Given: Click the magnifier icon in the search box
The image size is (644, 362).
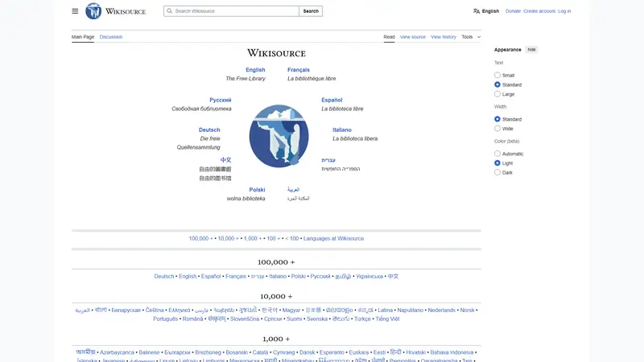Looking at the screenshot, I should [x=169, y=11].
